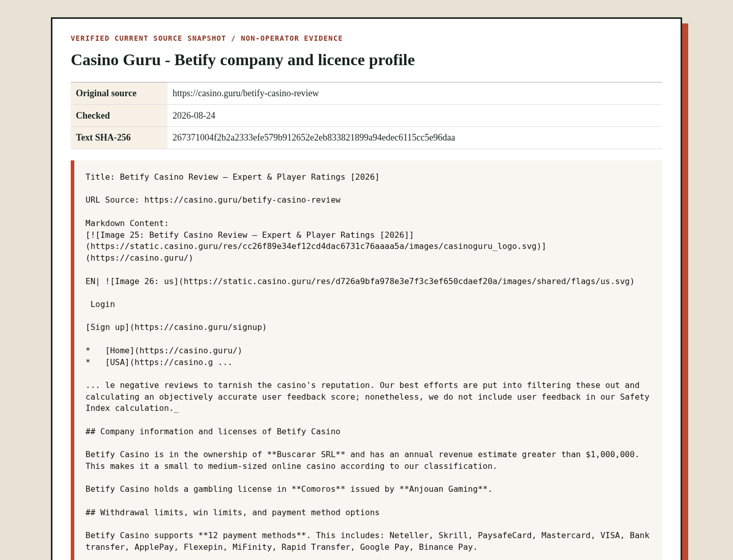Select the "Checked" table label
733x560 pixels.
(93, 116)
